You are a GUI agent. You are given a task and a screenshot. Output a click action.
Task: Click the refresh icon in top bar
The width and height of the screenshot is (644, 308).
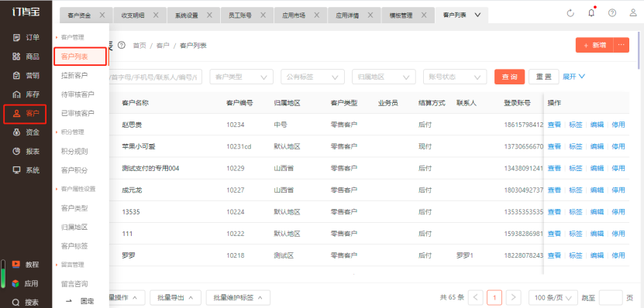(570, 13)
